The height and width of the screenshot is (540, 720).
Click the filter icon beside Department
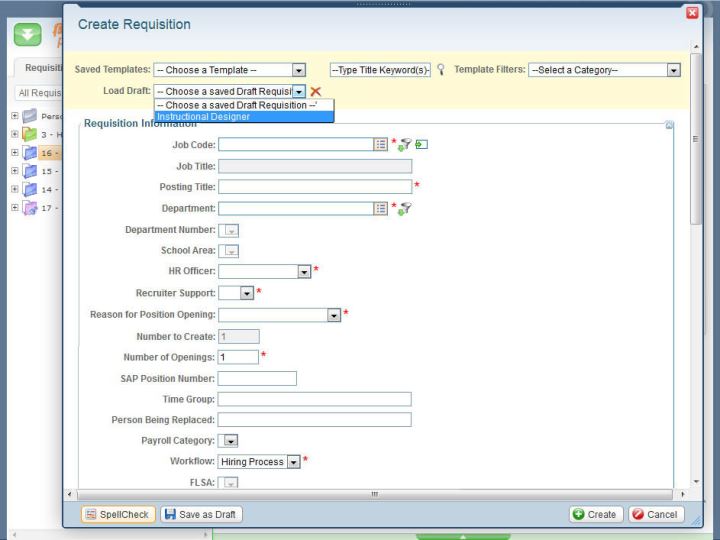pos(406,209)
